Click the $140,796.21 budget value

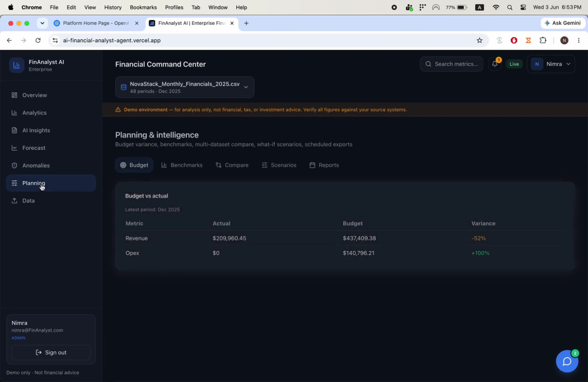coord(359,253)
